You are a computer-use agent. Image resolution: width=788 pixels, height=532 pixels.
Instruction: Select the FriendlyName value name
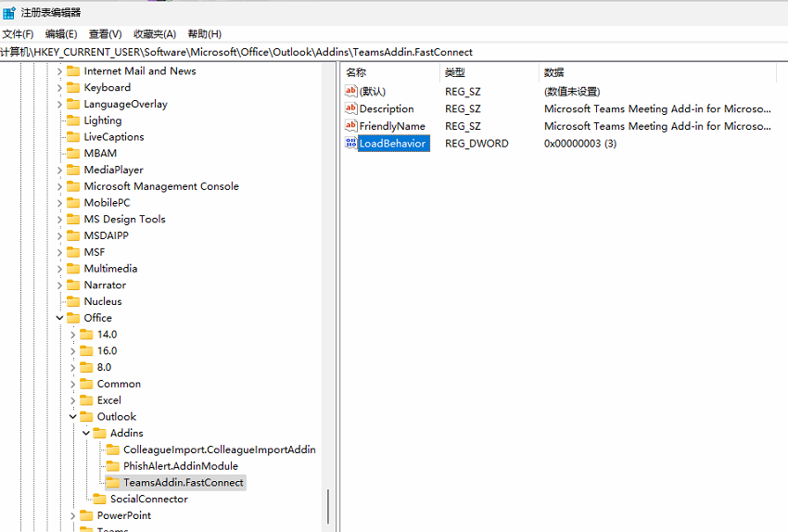pos(392,126)
